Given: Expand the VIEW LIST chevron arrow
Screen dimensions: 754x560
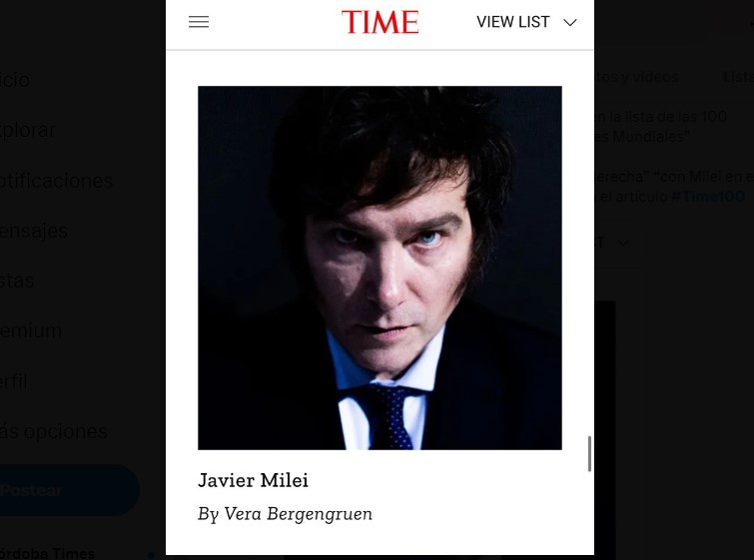Looking at the screenshot, I should [570, 23].
